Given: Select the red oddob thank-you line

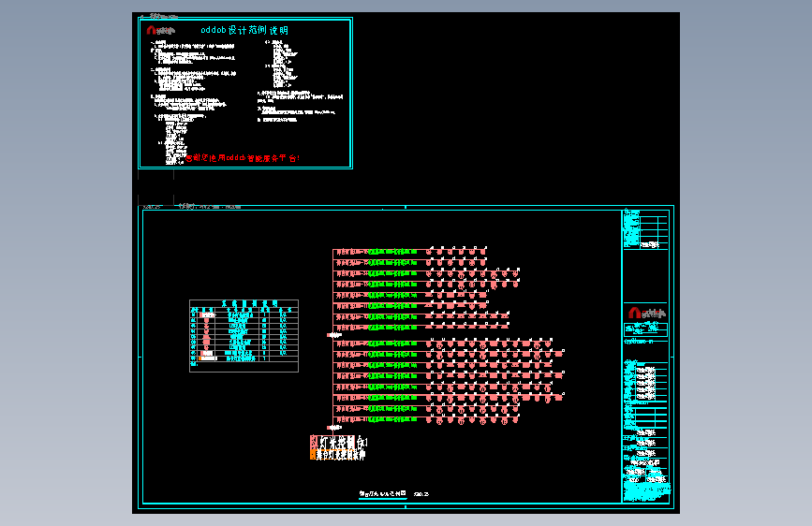Looking at the screenshot, I should point(243,157).
